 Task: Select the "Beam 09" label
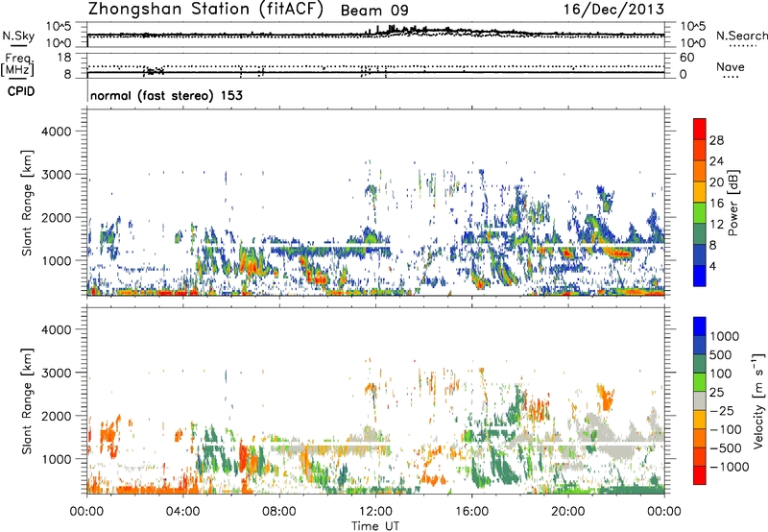coord(374,11)
